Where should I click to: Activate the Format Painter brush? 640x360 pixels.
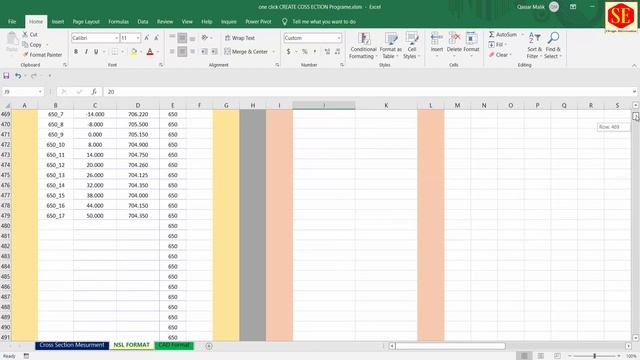click(x=25, y=55)
